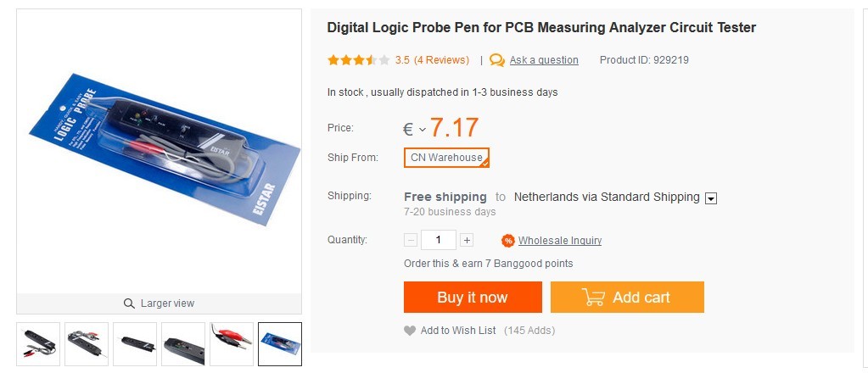
Task: Expand the shipping method dropdown arrow
Action: pos(711,198)
